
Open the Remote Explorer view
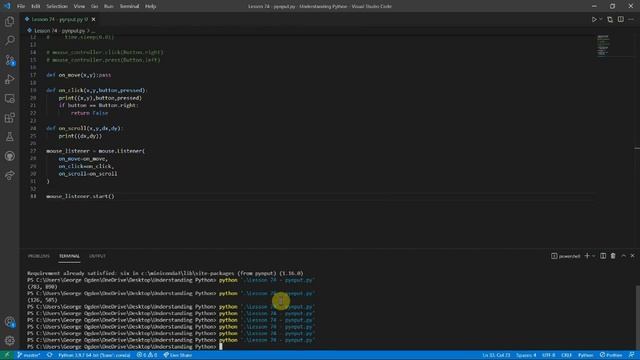(9, 98)
